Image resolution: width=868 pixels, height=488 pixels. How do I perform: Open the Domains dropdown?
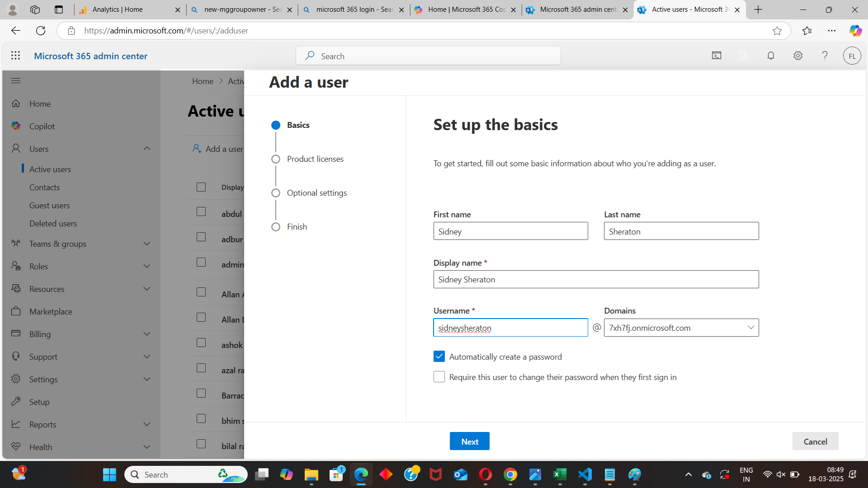pos(681,328)
